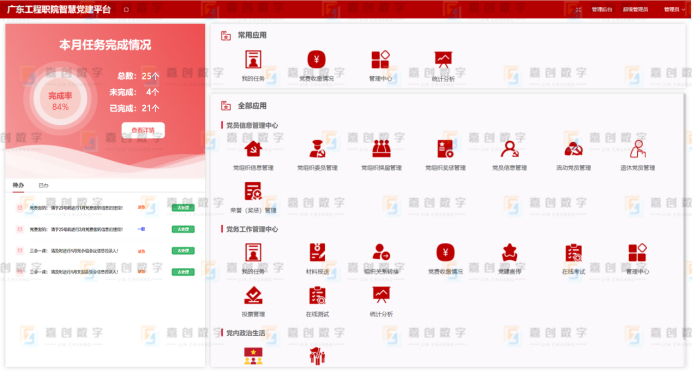Click the 查看详情 button

(143, 130)
